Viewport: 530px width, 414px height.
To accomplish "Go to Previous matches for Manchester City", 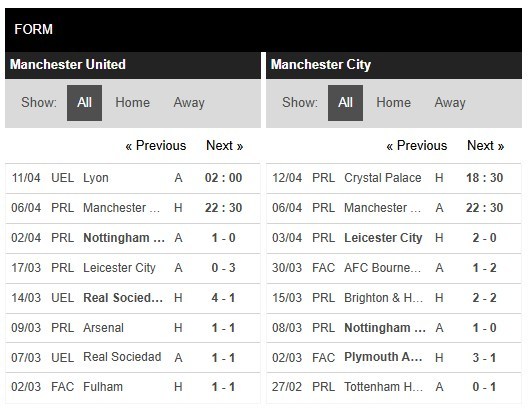I will (416, 146).
